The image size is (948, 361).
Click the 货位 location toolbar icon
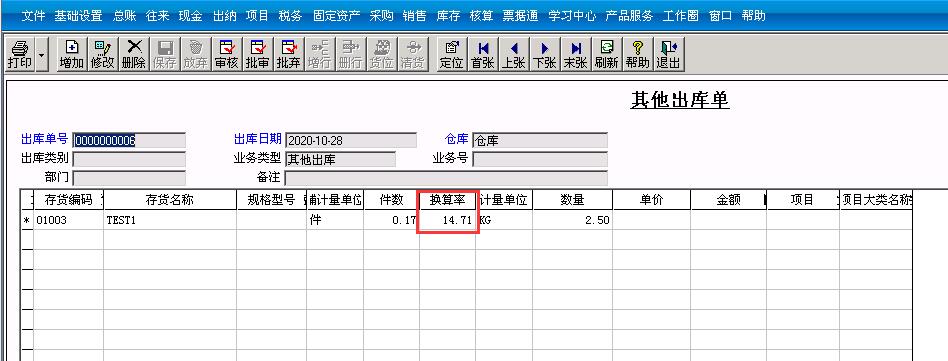point(381,54)
